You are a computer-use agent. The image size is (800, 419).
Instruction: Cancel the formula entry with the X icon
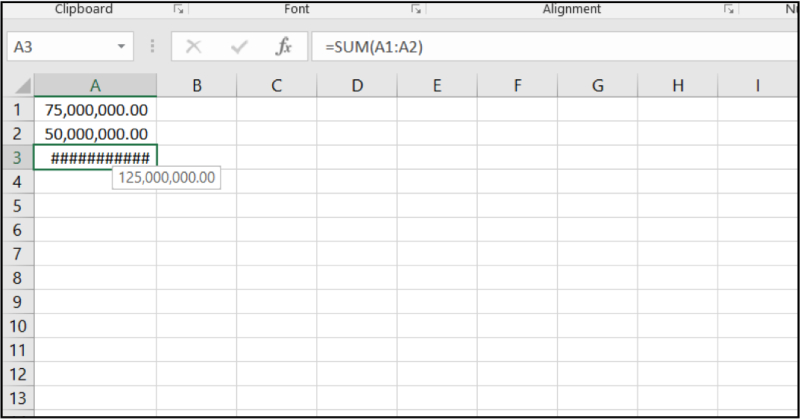pyautogui.click(x=194, y=47)
